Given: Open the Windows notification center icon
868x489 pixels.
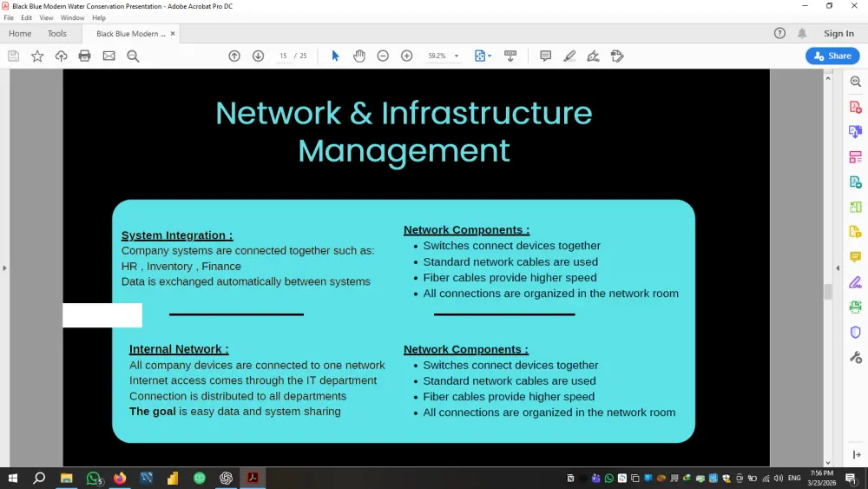Looking at the screenshot, I should 851,478.
